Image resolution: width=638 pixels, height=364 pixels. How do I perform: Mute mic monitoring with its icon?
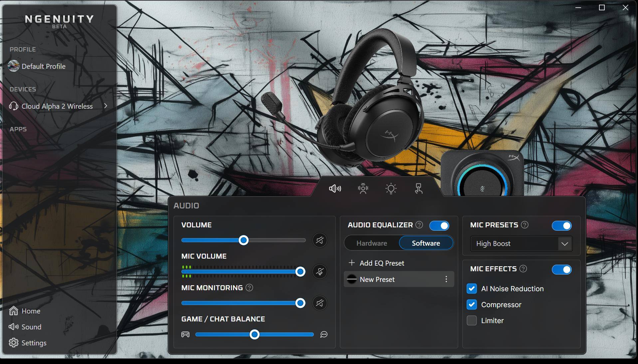click(319, 303)
